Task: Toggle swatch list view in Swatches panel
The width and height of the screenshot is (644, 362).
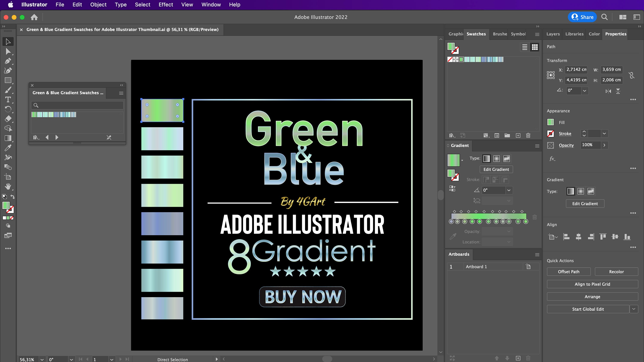Action: click(524, 47)
